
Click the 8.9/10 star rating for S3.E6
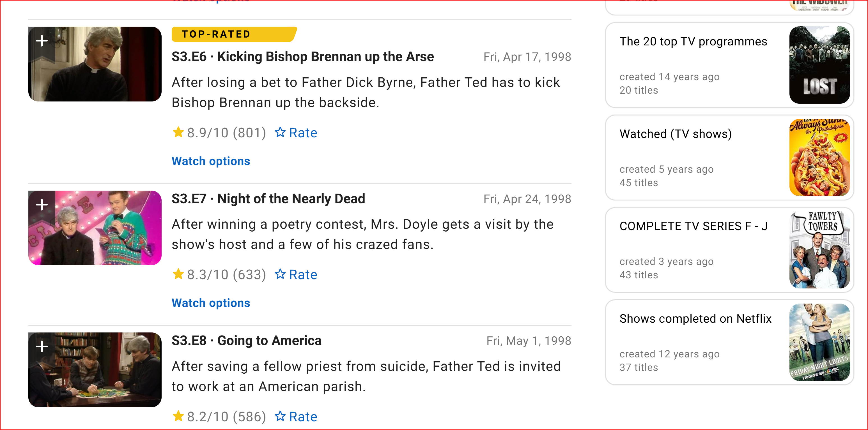pyautogui.click(x=219, y=133)
